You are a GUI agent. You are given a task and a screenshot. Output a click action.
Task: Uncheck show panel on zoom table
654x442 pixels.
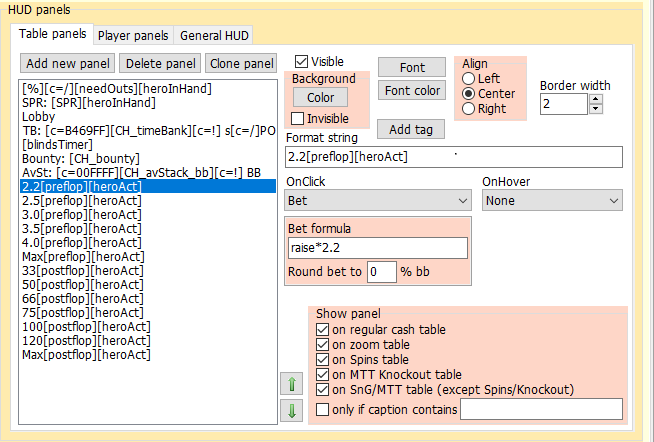(x=323, y=345)
